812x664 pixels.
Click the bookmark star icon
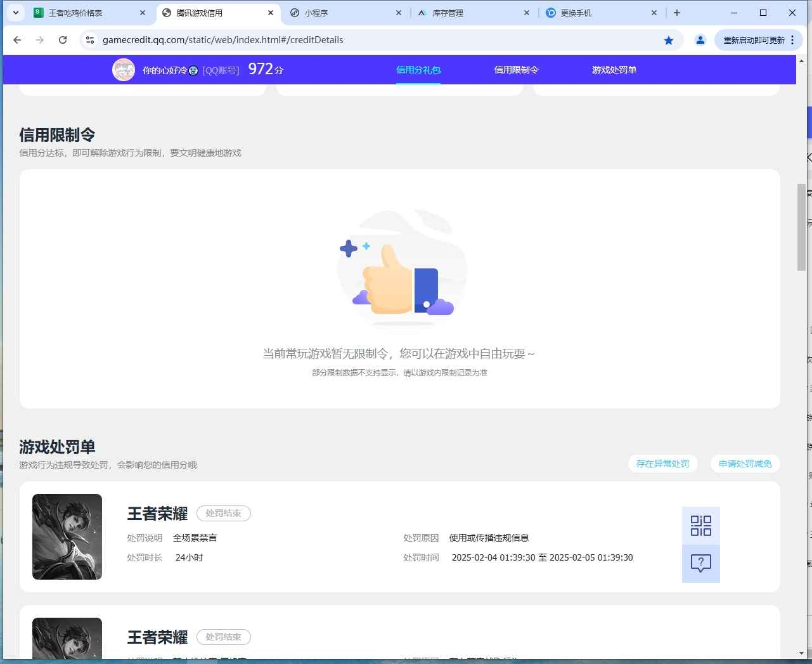point(669,40)
